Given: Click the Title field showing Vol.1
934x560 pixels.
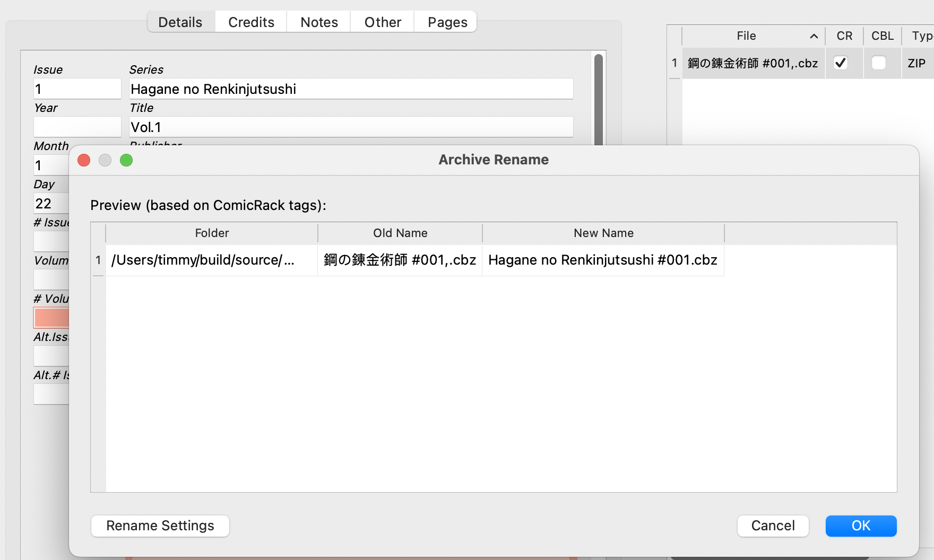Looking at the screenshot, I should (350, 127).
